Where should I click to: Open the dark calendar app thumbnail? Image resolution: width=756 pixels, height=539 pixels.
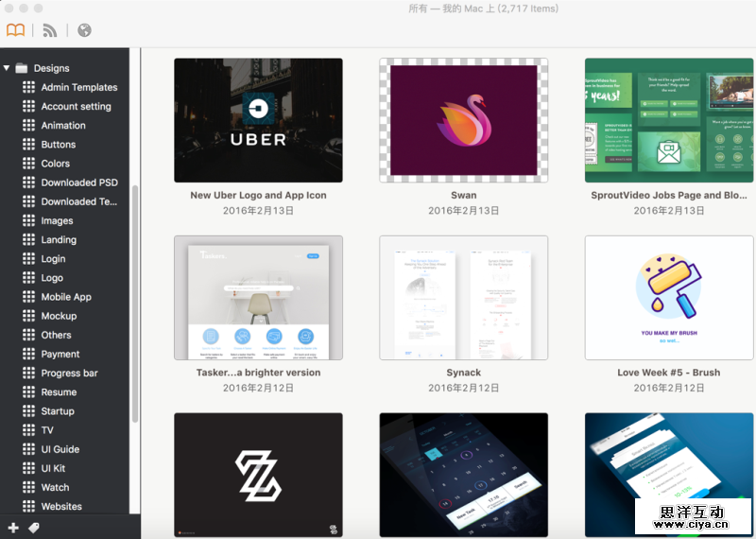[x=463, y=475]
